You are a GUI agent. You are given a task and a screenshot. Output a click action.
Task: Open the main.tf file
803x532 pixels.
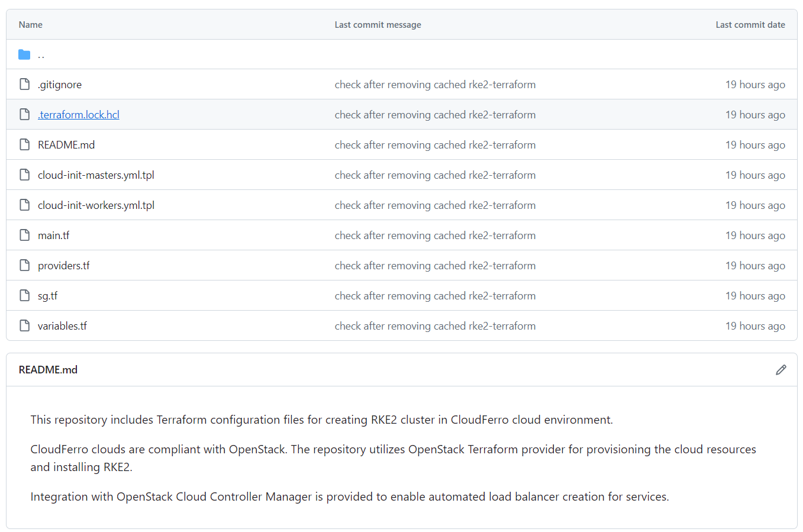[53, 236]
